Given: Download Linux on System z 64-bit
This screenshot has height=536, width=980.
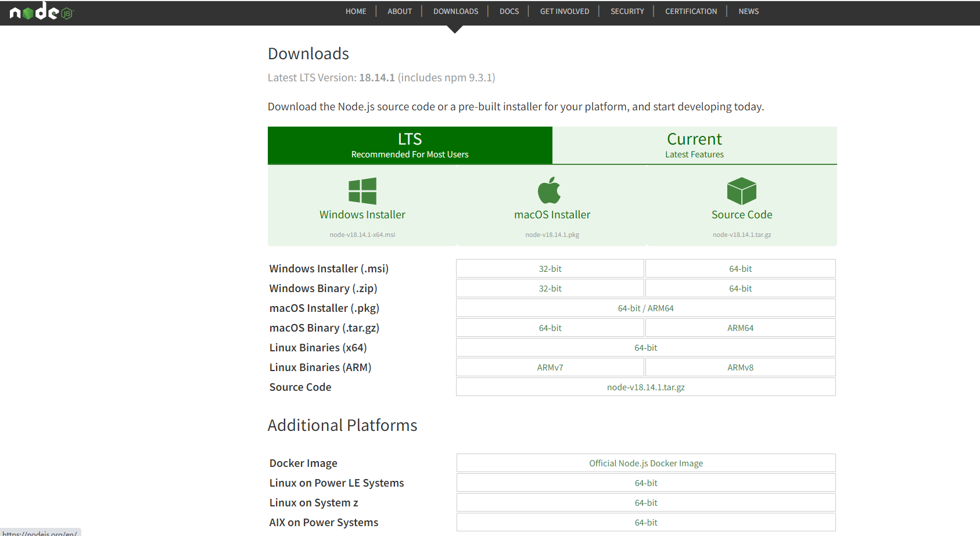Looking at the screenshot, I should point(646,503).
